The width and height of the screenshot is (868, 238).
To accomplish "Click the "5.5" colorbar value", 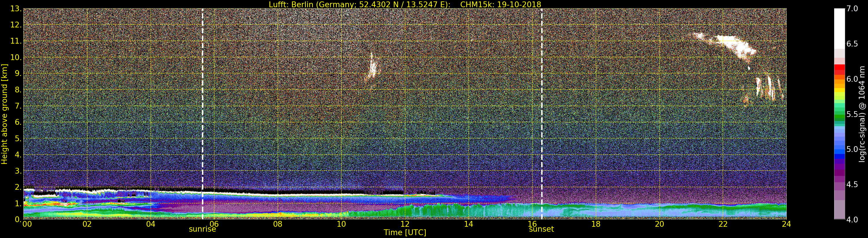I will pos(852,114).
